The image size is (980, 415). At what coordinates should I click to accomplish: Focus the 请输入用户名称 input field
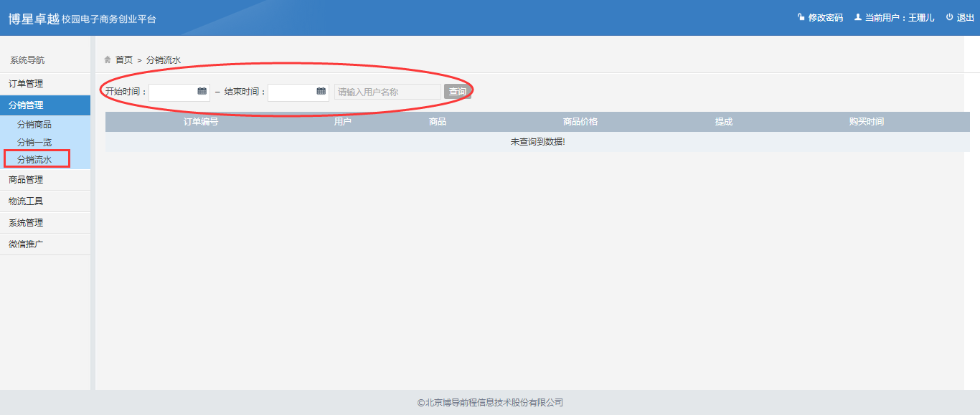pos(387,92)
